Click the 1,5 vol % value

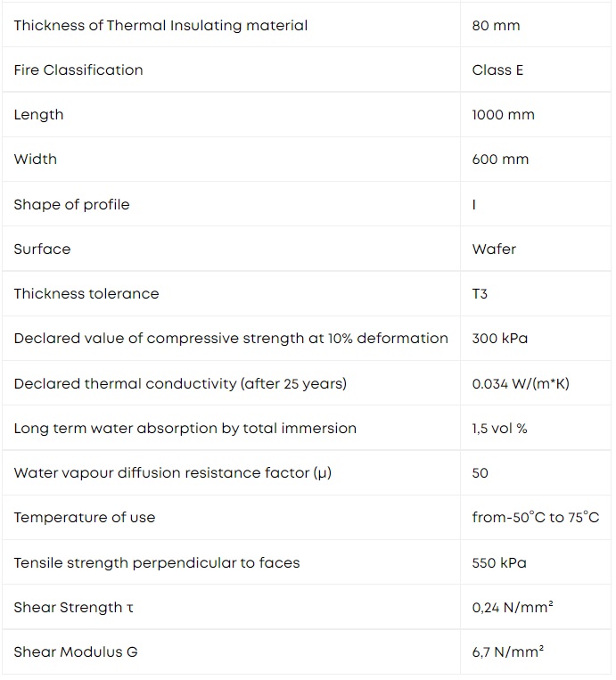click(x=499, y=429)
